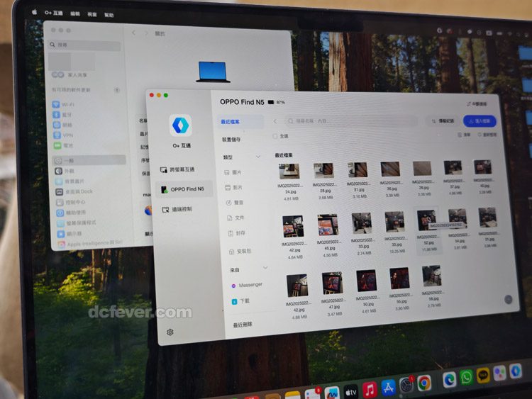Screen dimensions: 532x399
Task: Open 電池 Battery in System Settings sidebar
Action: [x=63, y=145]
